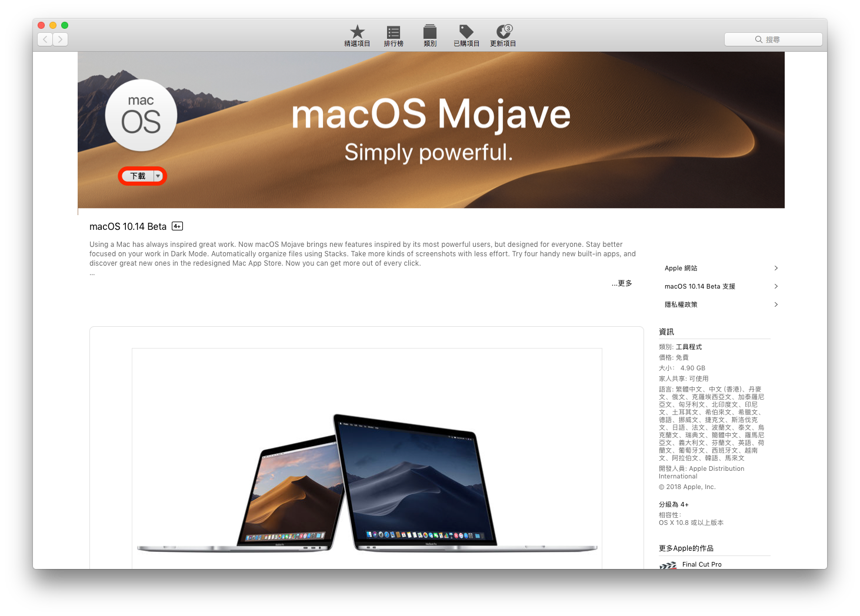Maximize the App Store window
This screenshot has width=860, height=616.
pos(65,25)
